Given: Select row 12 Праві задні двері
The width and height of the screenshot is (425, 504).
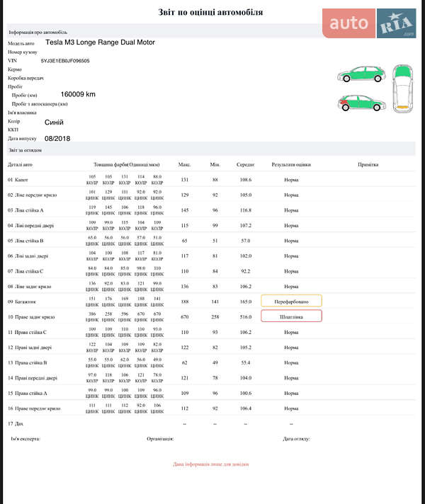Looking at the screenshot, I should (211, 347).
